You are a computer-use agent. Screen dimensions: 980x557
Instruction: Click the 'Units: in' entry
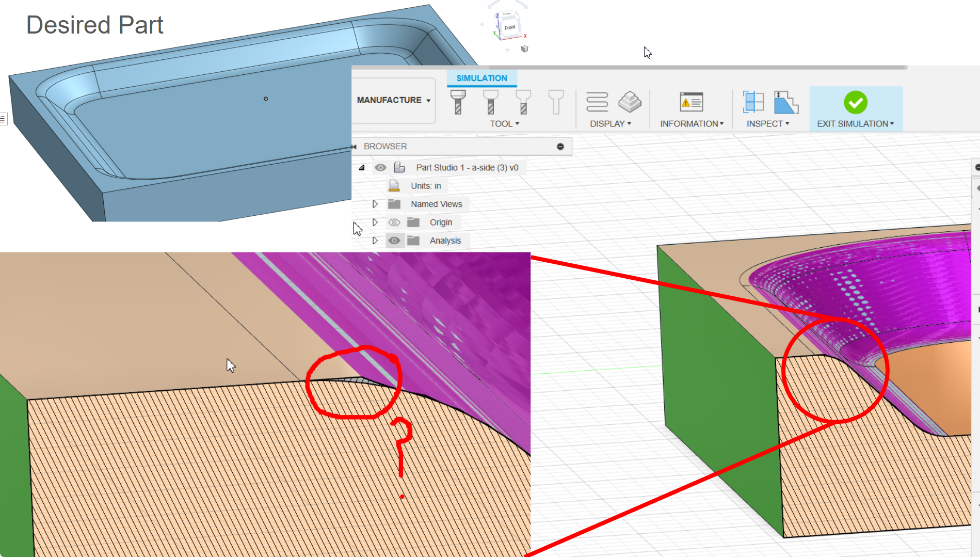click(426, 186)
